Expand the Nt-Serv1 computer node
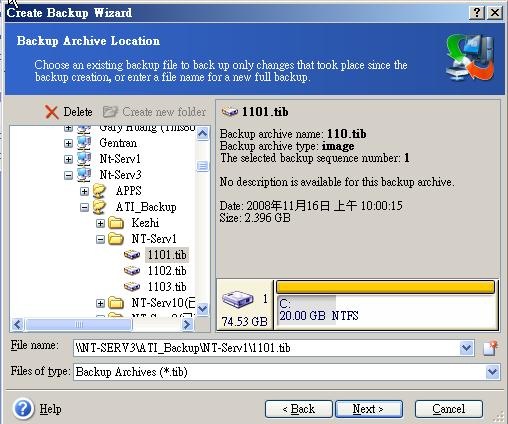The height and width of the screenshot is (424, 508). [x=68, y=159]
